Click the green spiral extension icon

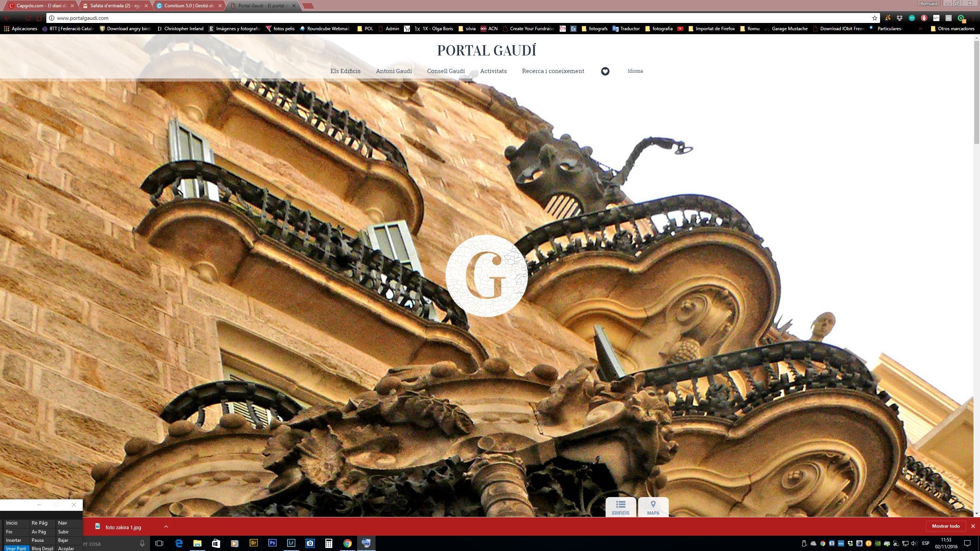click(960, 18)
